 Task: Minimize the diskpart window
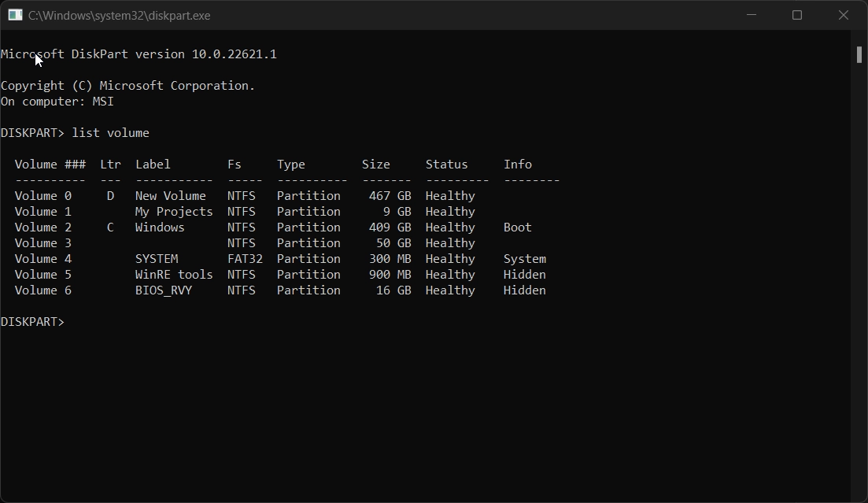point(752,15)
